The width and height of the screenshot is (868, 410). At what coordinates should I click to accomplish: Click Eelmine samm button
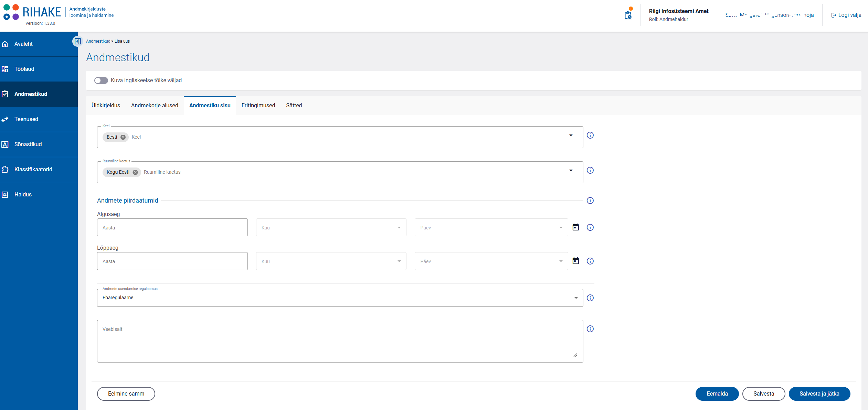pos(126,394)
